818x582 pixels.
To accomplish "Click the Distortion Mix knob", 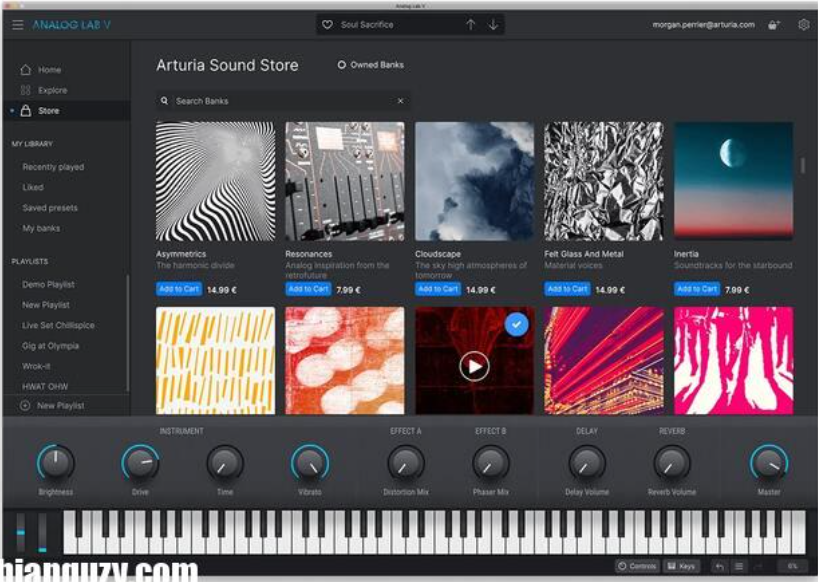I will [x=406, y=463].
